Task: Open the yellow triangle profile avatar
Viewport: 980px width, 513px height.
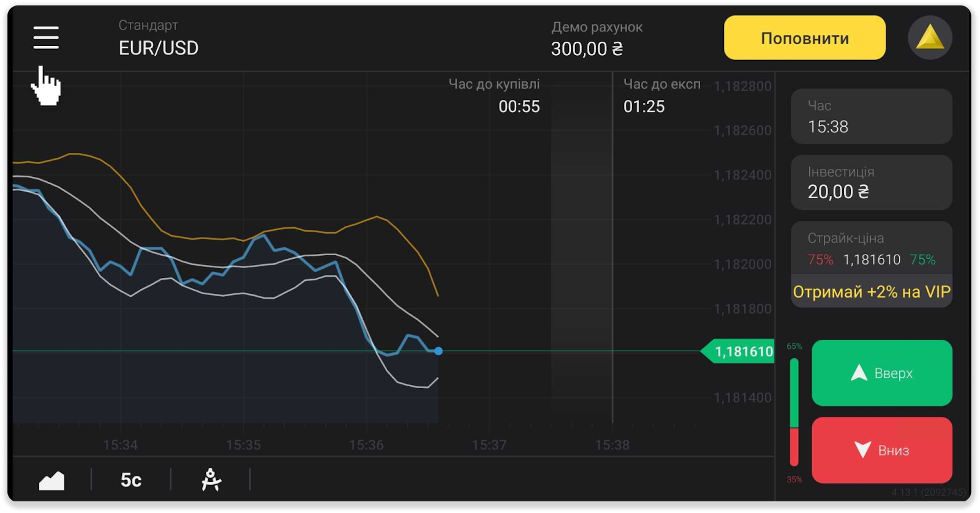Action: point(929,38)
